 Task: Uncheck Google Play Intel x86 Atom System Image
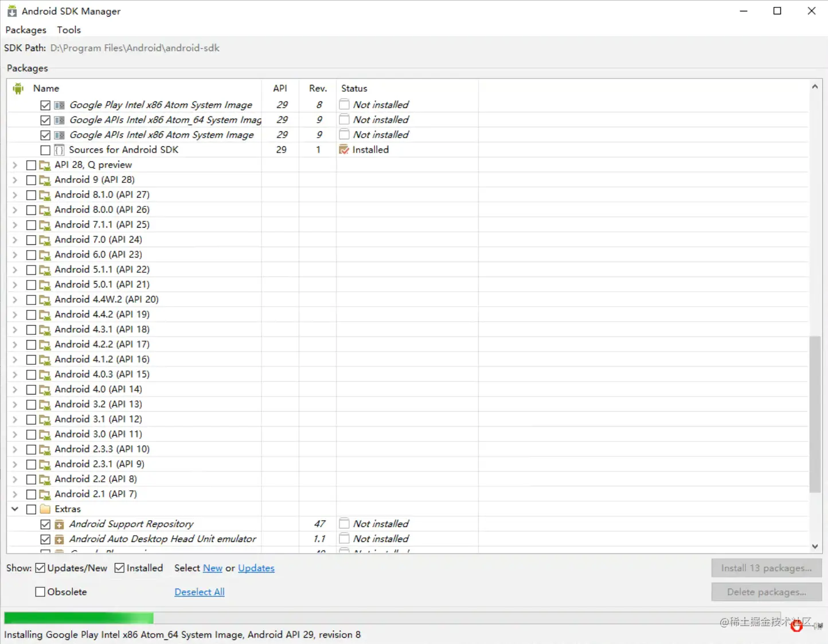click(x=45, y=105)
